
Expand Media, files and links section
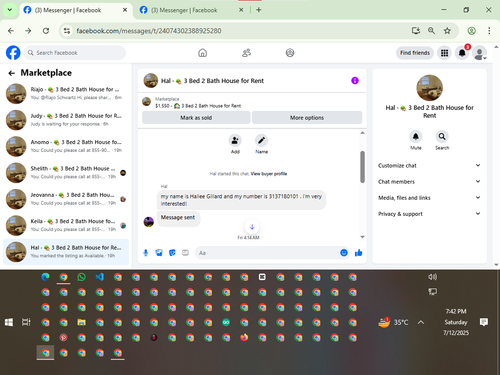(429, 198)
